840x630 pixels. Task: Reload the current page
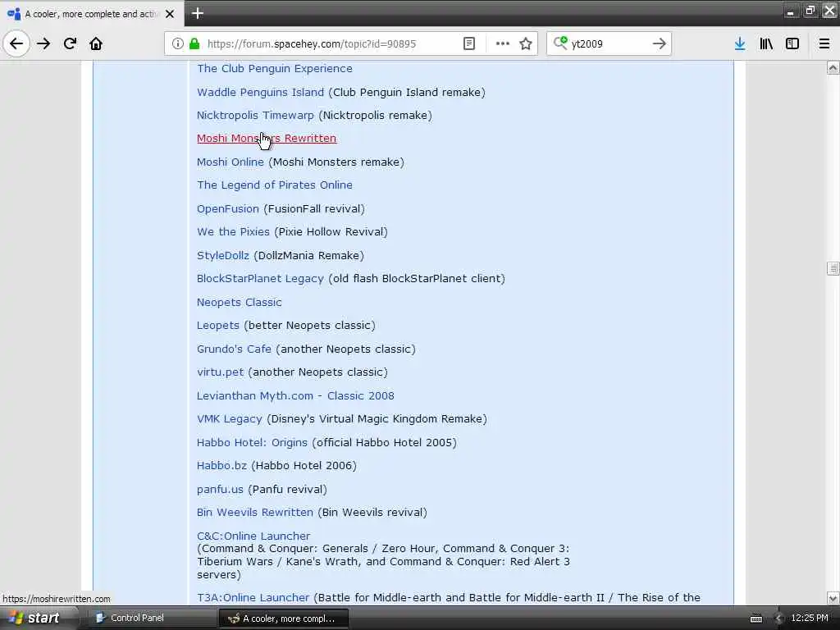pos(70,43)
